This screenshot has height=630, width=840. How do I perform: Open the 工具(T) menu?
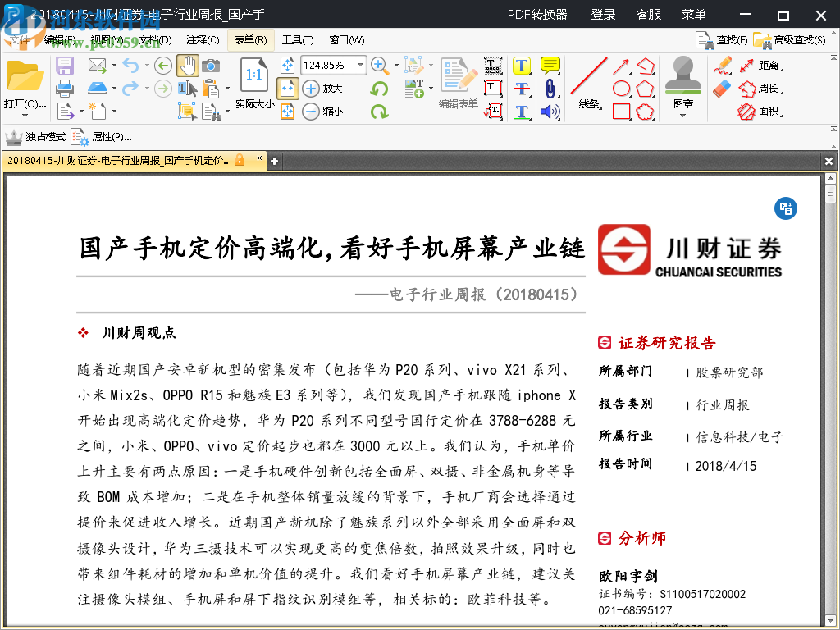coord(298,39)
